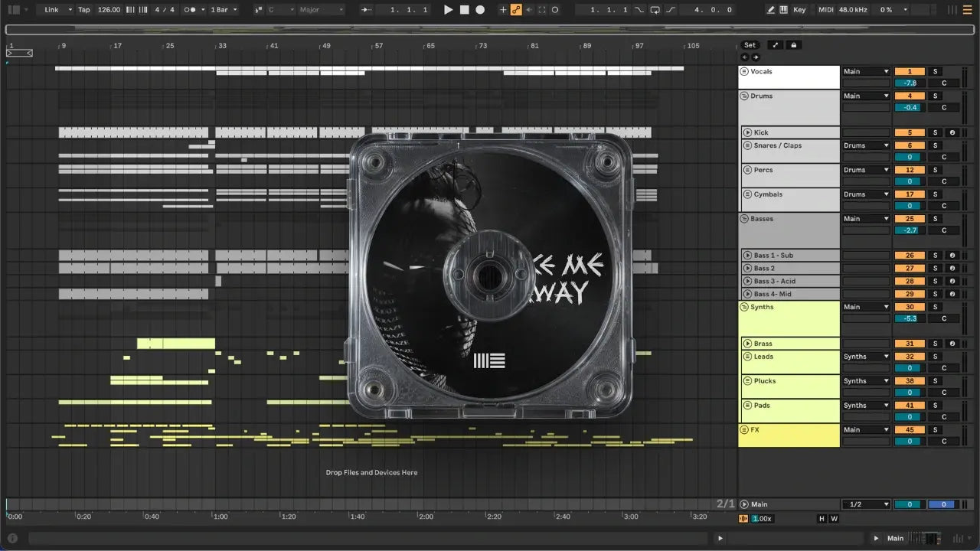Adjust the Synths volume slider -5.3
This screenshot has height=551, width=980.
(x=910, y=318)
